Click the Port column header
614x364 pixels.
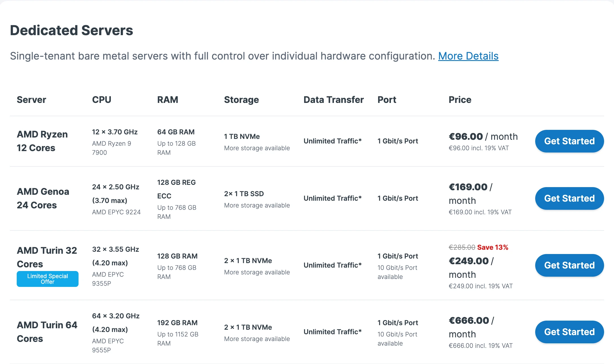tap(387, 100)
